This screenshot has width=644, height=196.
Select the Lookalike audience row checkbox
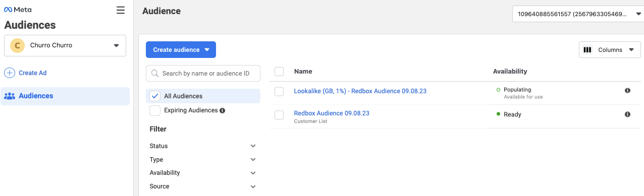(x=279, y=91)
